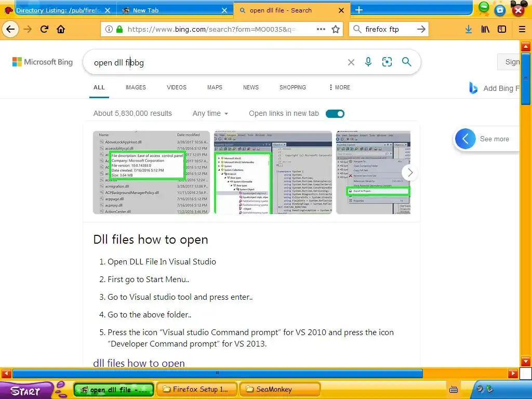Advance the image carousel with right chevron
This screenshot has width=532, height=399.
410,172
